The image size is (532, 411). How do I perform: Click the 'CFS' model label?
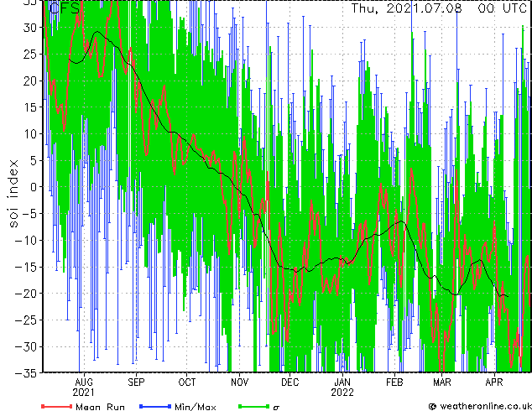pyautogui.click(x=65, y=8)
